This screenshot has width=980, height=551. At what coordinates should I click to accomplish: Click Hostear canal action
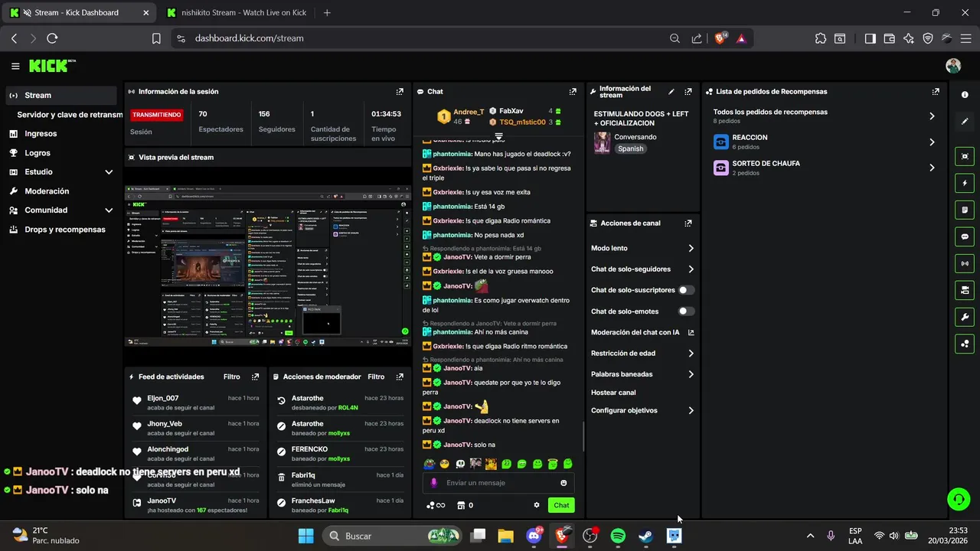click(613, 393)
